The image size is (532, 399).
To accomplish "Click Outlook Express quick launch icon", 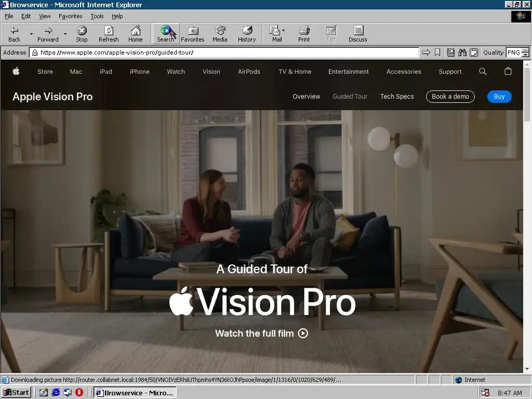I will pyautogui.click(x=68, y=393).
